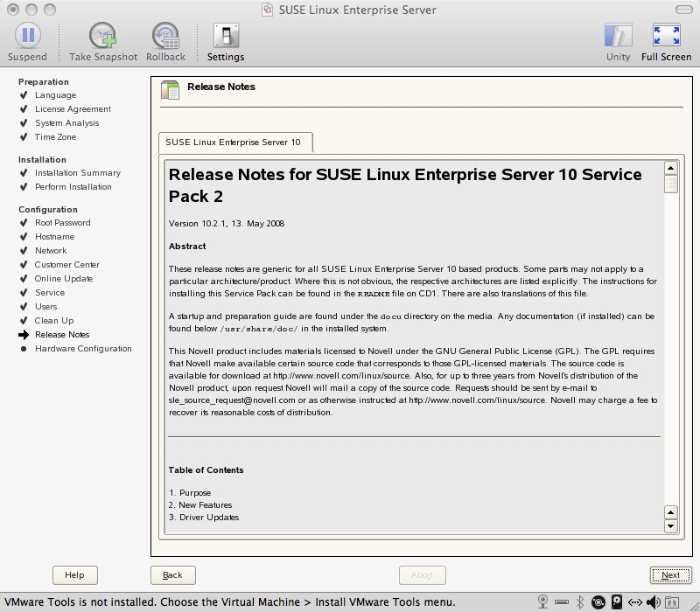Viewport: 700px width, 612px height.
Task: Click the Help button
Action: click(75, 575)
